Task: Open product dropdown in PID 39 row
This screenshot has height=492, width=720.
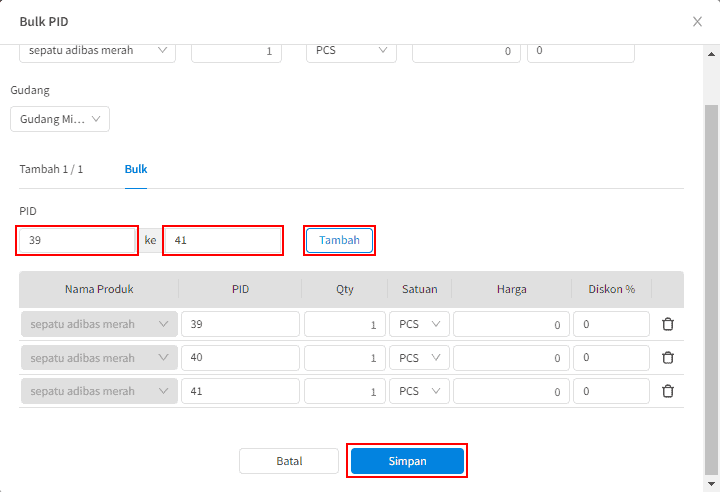Action: (x=99, y=324)
